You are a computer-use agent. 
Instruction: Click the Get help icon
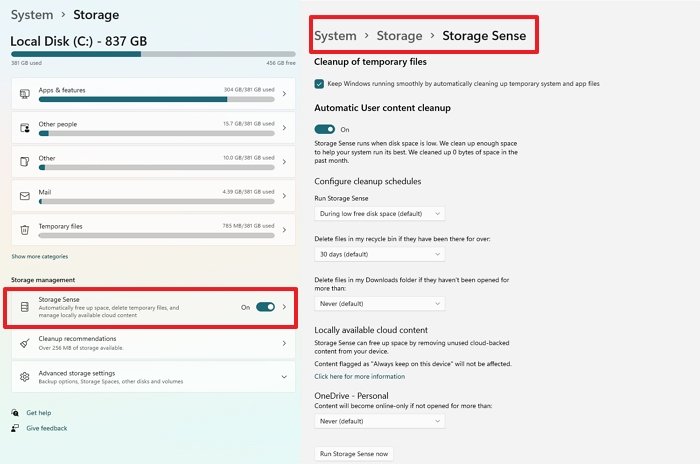tap(15, 413)
